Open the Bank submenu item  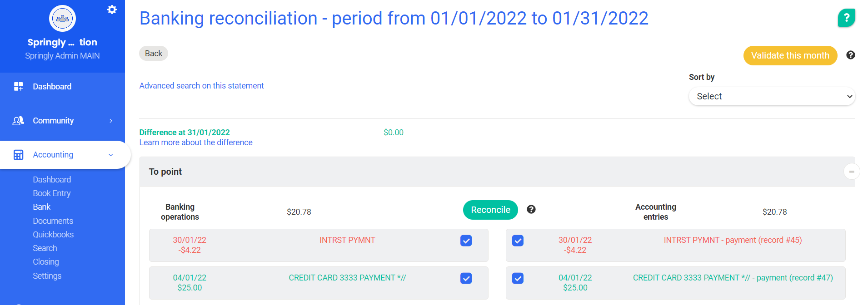point(41,207)
